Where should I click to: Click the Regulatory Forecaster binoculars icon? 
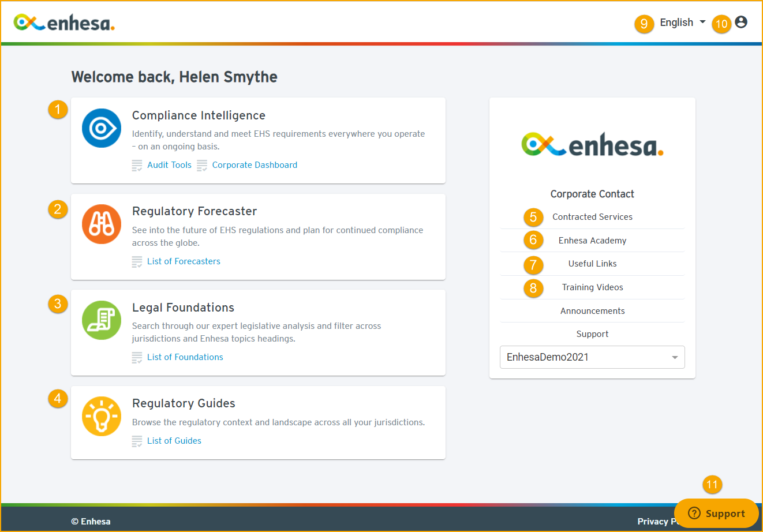pos(102,224)
